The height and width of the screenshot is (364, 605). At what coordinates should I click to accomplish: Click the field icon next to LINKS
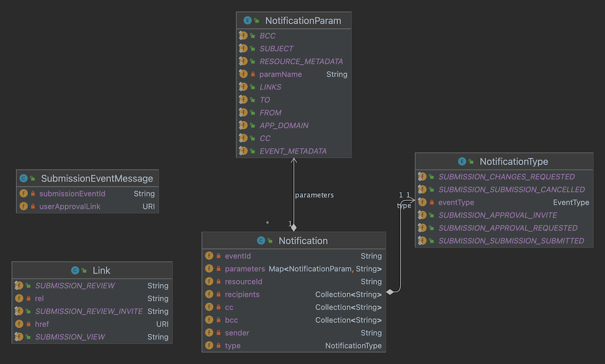pyautogui.click(x=243, y=87)
